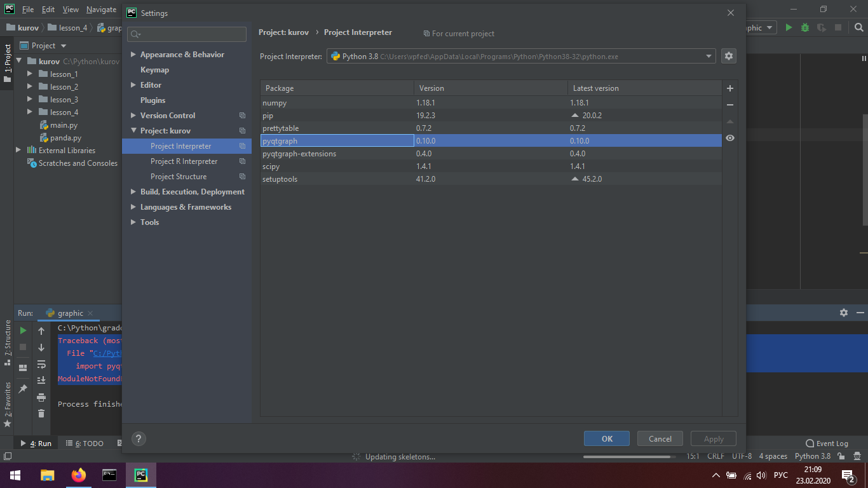Expand lesson_1 folder in project tree
This screenshot has width=868, height=488.
coord(30,74)
